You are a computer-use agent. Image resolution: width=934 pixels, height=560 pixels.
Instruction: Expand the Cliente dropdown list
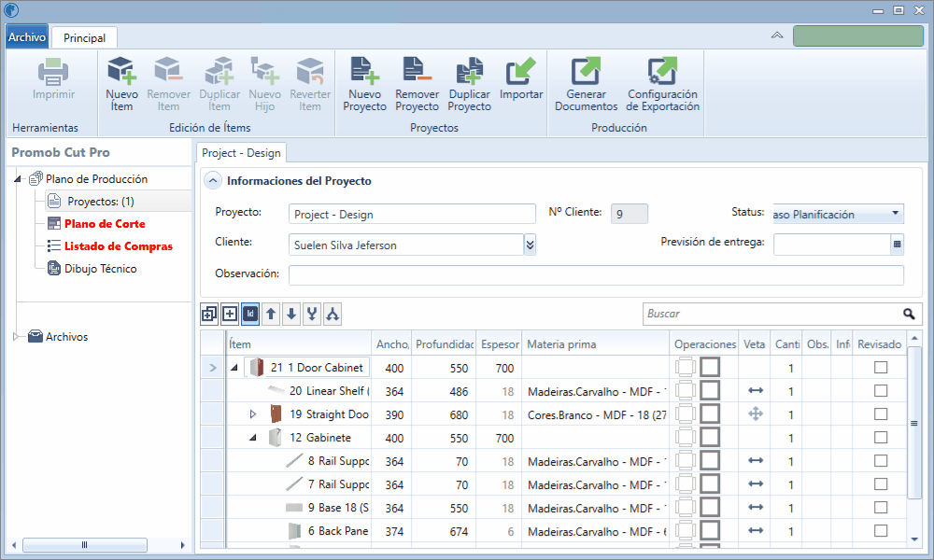coord(530,244)
